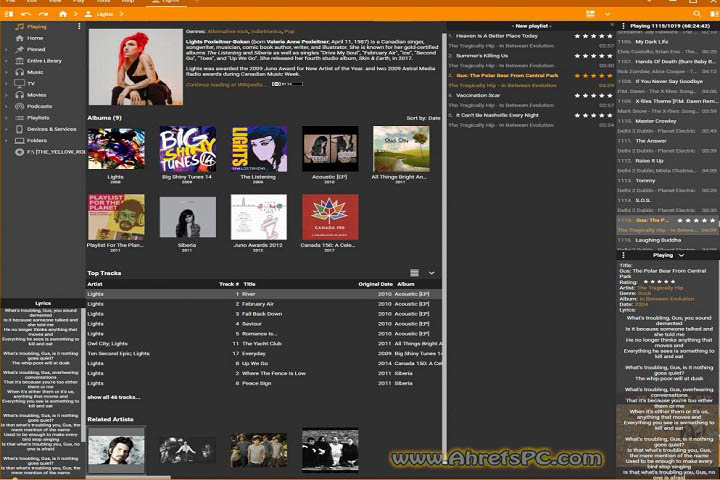Open the view mode layout icon in toolbar
The height and width of the screenshot is (480, 720).
coord(591,14)
